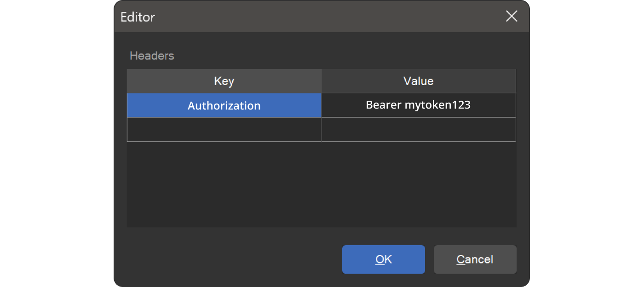The width and height of the screenshot is (644, 287).
Task: Click the Value column header
Action: click(x=418, y=81)
